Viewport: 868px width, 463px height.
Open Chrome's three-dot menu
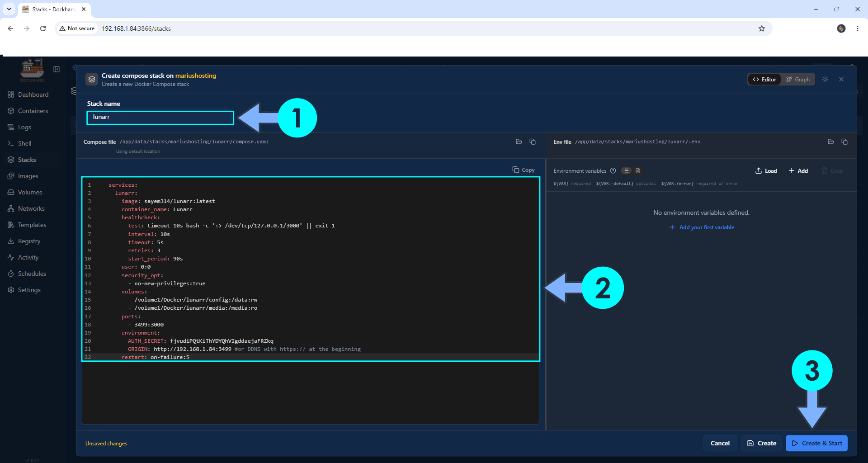pos(858,28)
